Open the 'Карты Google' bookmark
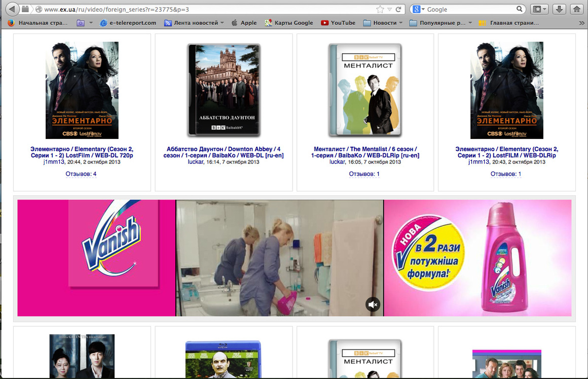588x379 pixels. 289,23
